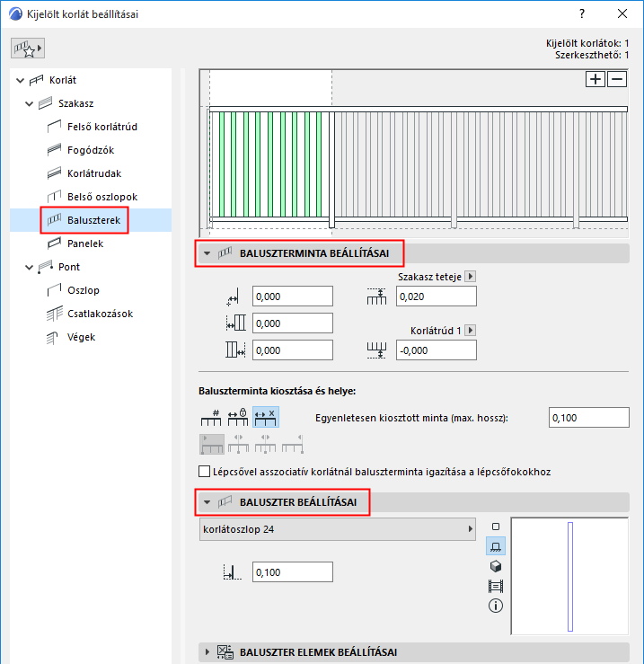
Task: Toggle baluster alignment to stair treads checkbox
Action: click(x=204, y=472)
